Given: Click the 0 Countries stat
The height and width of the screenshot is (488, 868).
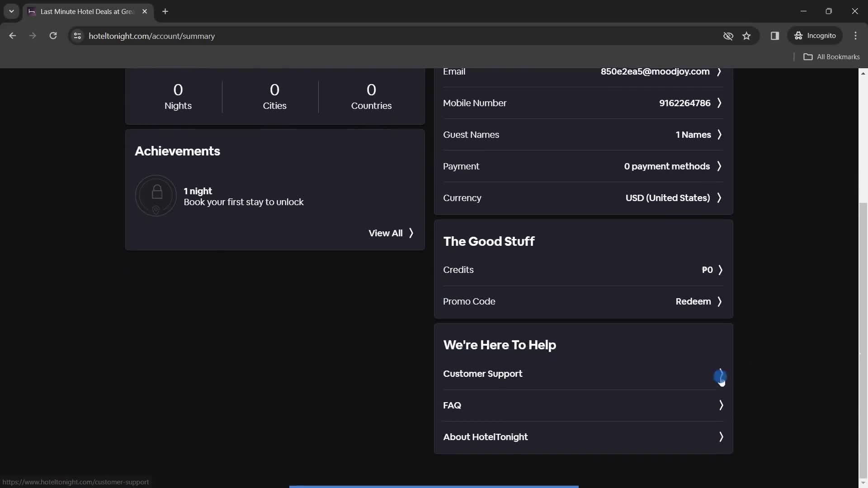Looking at the screenshot, I should click(371, 97).
